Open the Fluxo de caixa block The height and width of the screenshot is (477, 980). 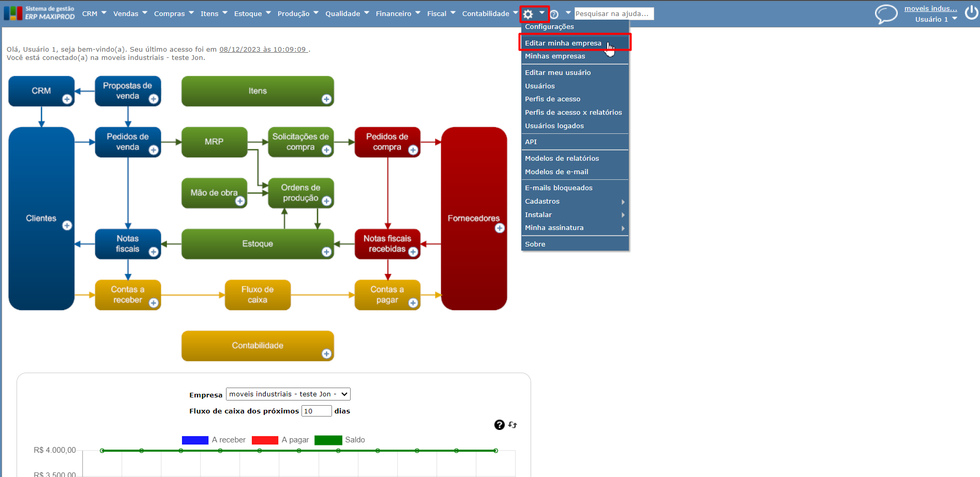258,295
